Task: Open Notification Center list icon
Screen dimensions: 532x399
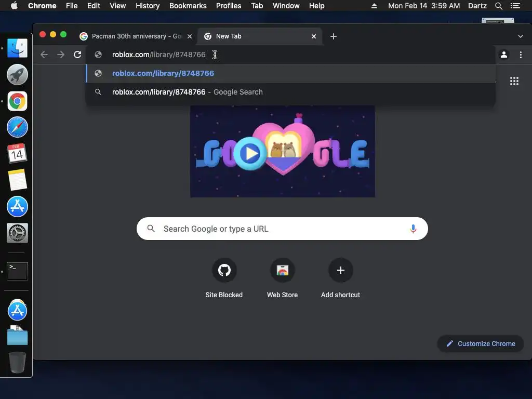Action: [x=515, y=6]
